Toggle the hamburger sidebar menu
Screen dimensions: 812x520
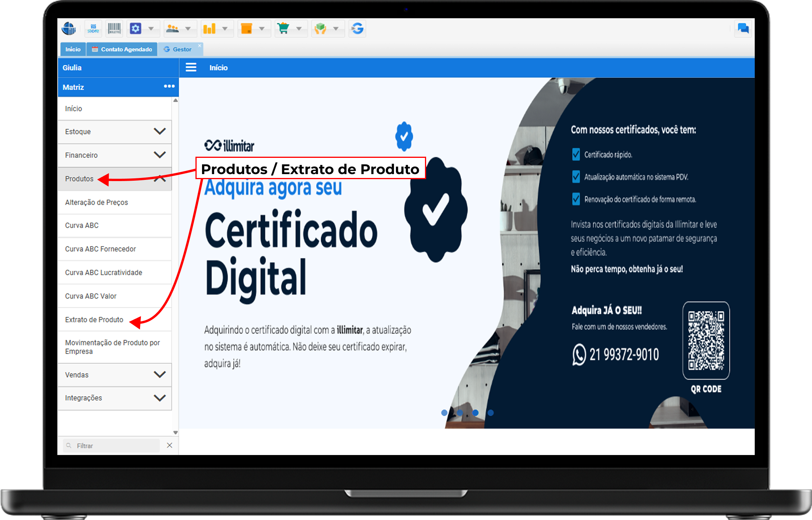tap(191, 68)
